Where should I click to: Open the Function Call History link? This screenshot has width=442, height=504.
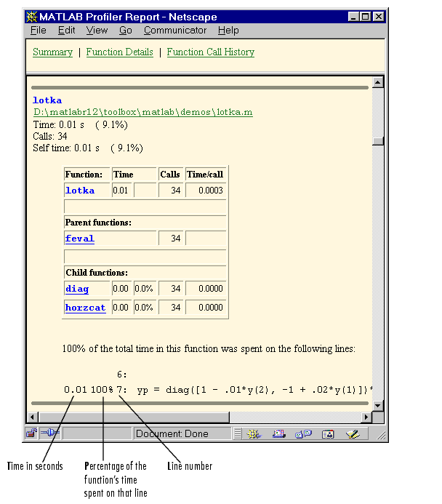point(210,52)
